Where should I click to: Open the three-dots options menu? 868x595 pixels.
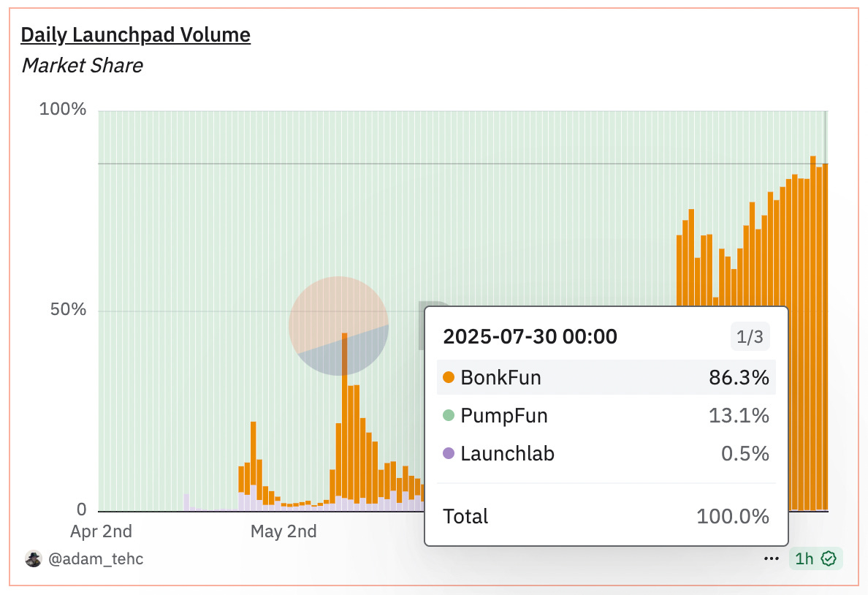click(771, 558)
